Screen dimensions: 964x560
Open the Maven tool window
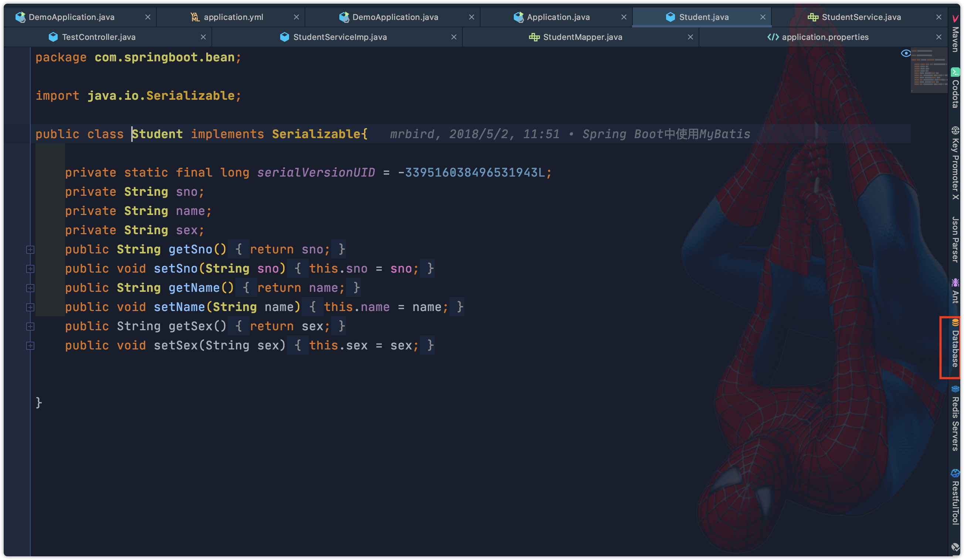[955, 34]
